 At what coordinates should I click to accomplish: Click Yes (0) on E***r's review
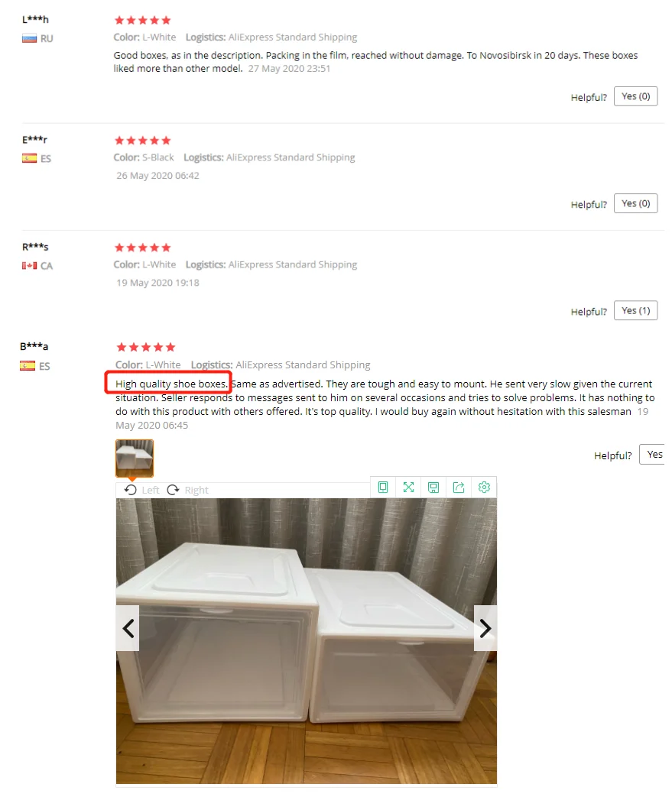click(635, 204)
